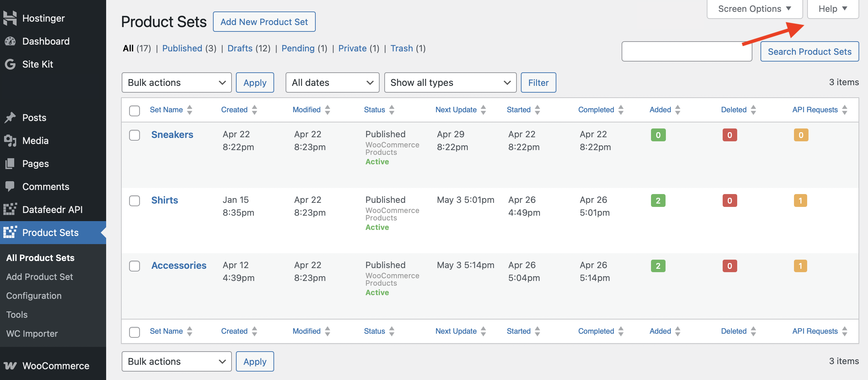
Task: Click the Posts pushpin icon
Action: click(x=10, y=118)
